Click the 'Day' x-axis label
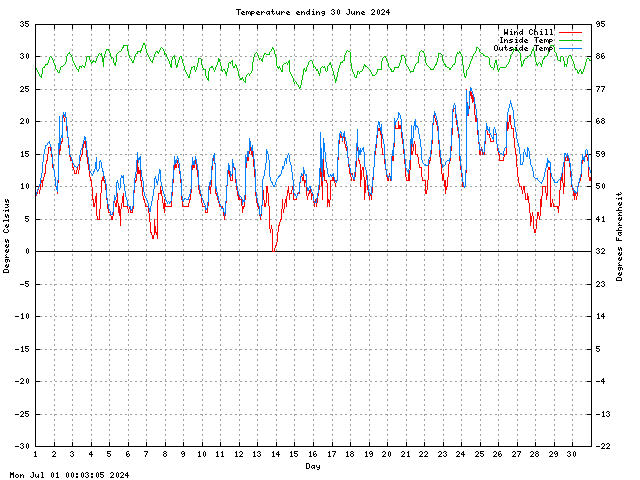Viewport: 640px width, 480px height. click(313, 466)
